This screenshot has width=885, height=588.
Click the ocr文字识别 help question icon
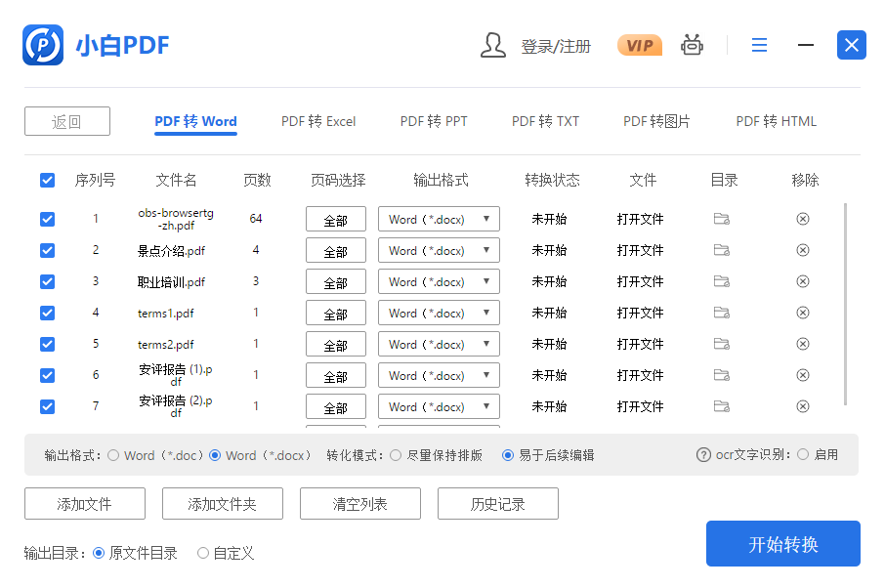(703, 455)
